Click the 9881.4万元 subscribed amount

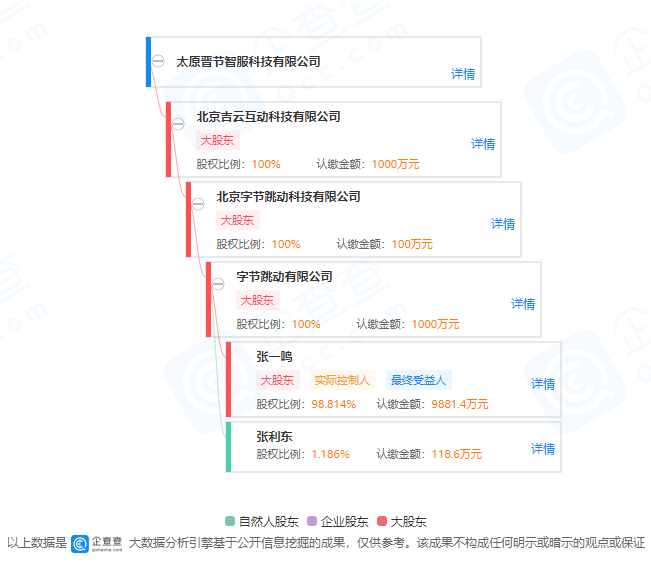tap(460, 404)
